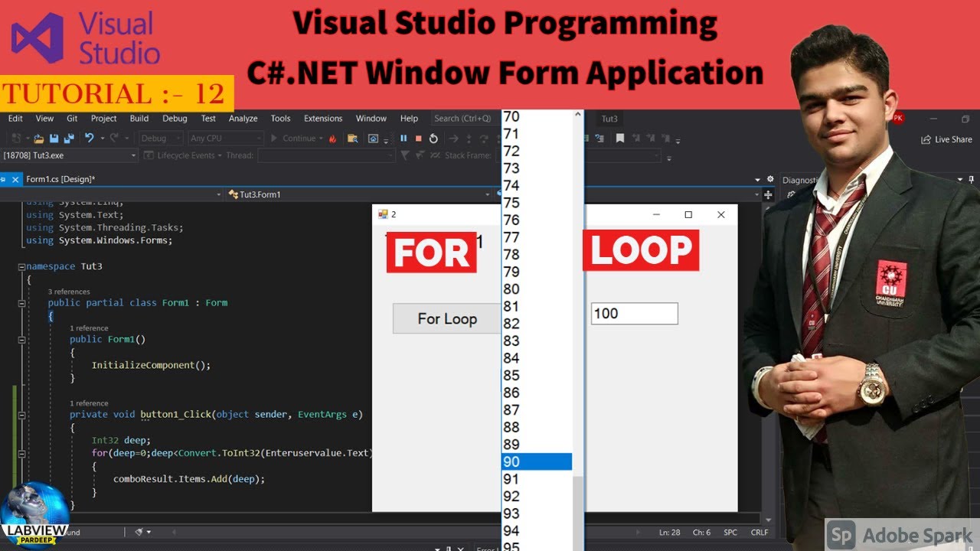Open the View menu
Screen dimensions: 980x551
(44, 119)
